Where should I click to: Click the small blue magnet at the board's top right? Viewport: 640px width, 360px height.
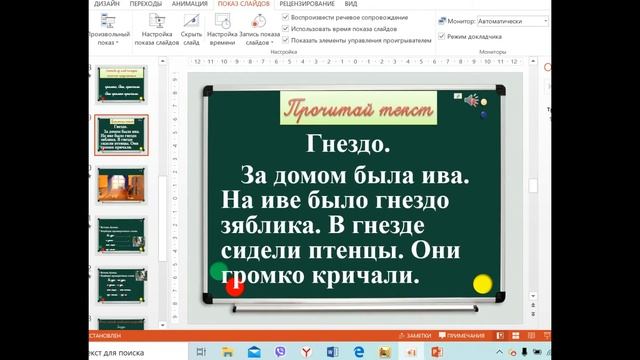(x=484, y=115)
